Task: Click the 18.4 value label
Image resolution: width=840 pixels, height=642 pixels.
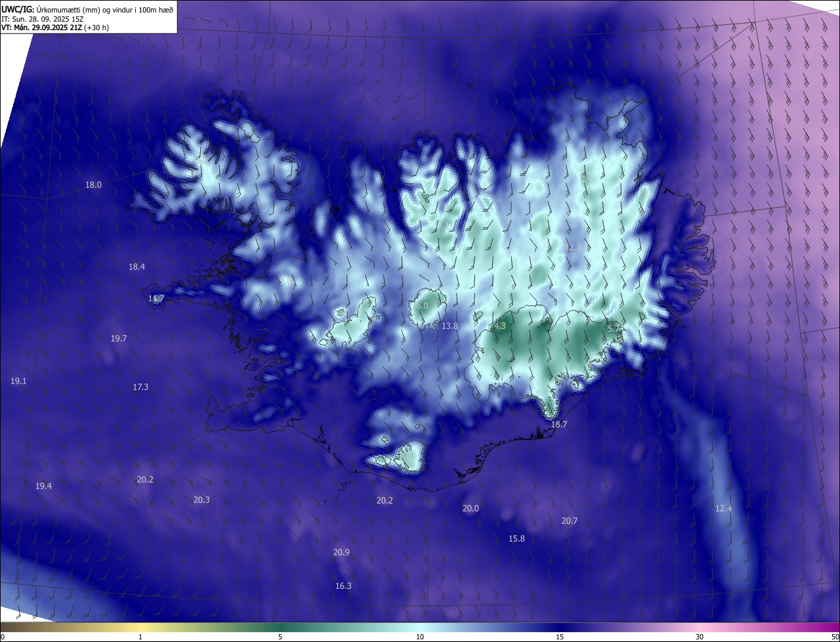Action: point(136,267)
